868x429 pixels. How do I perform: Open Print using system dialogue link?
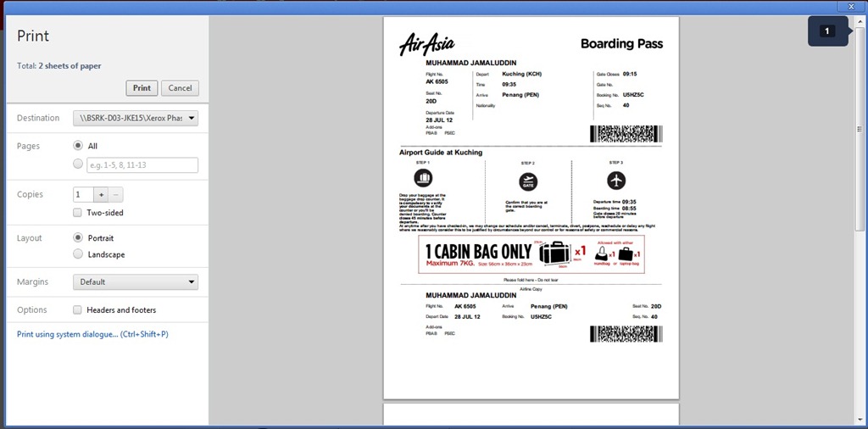pos(92,334)
